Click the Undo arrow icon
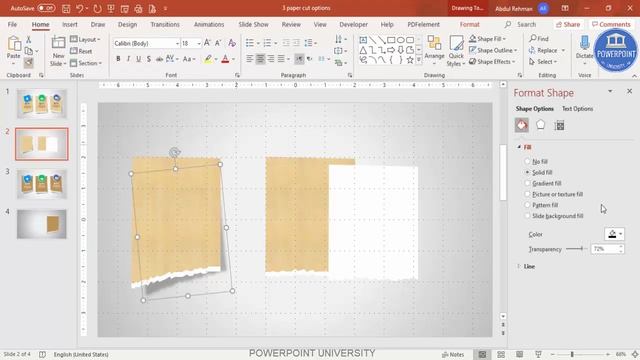This screenshot has width=640, height=360. pos(80,8)
